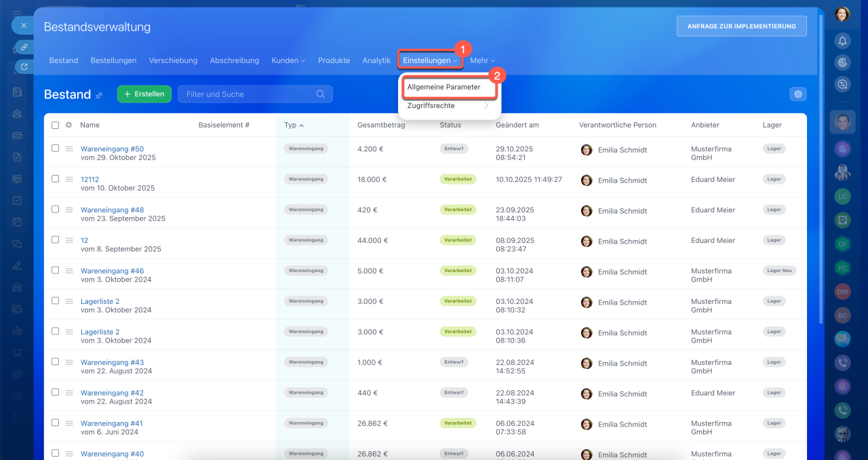Click the notifications bell icon
The height and width of the screenshot is (460, 868).
(x=842, y=41)
